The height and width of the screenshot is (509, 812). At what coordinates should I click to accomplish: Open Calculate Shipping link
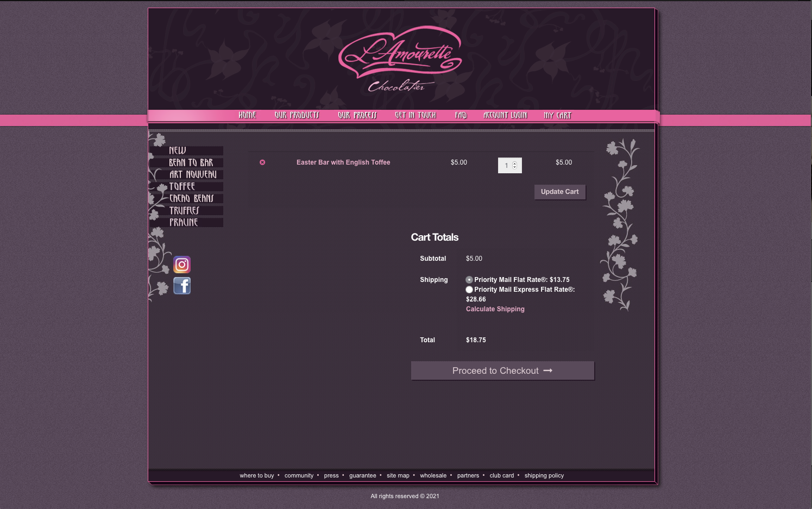coord(495,309)
